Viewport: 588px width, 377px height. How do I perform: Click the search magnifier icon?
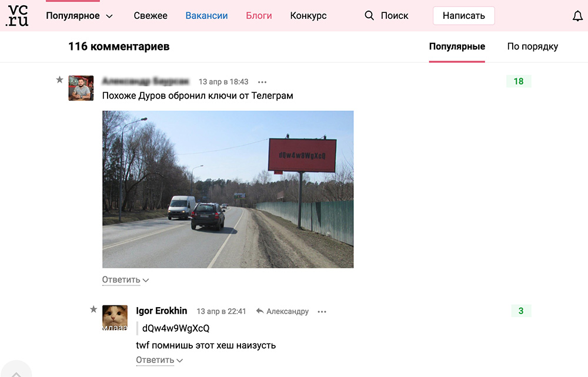coord(369,15)
